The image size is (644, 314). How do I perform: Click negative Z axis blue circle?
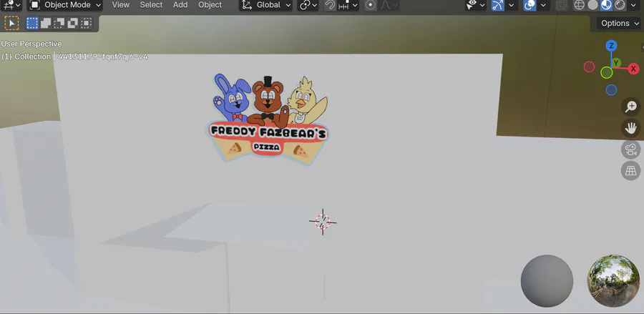click(612, 90)
